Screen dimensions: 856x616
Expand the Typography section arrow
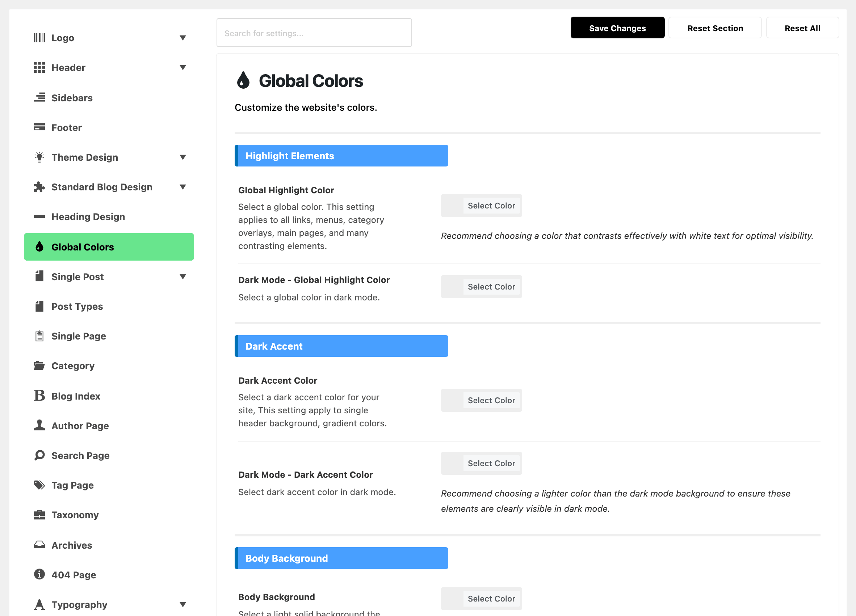(182, 605)
